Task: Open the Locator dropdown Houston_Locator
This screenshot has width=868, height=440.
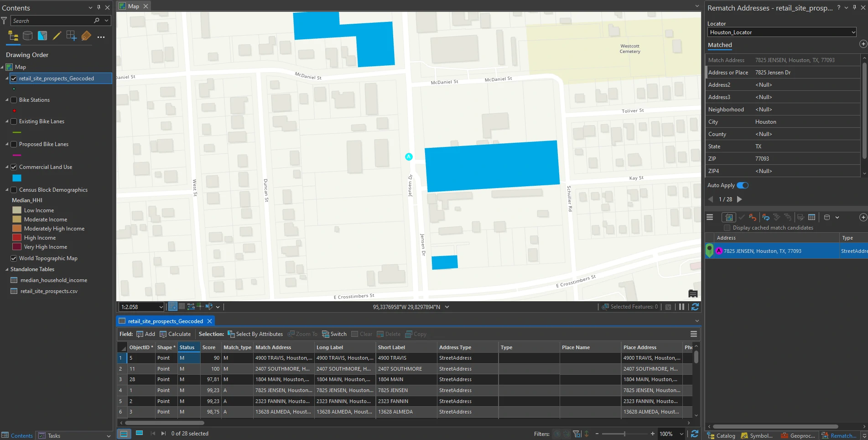Action: click(x=782, y=32)
